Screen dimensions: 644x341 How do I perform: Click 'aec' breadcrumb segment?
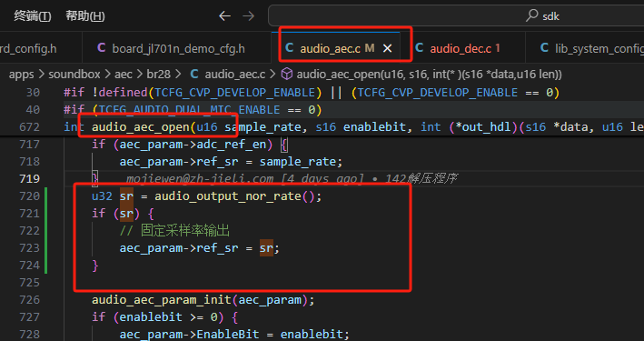coord(124,75)
